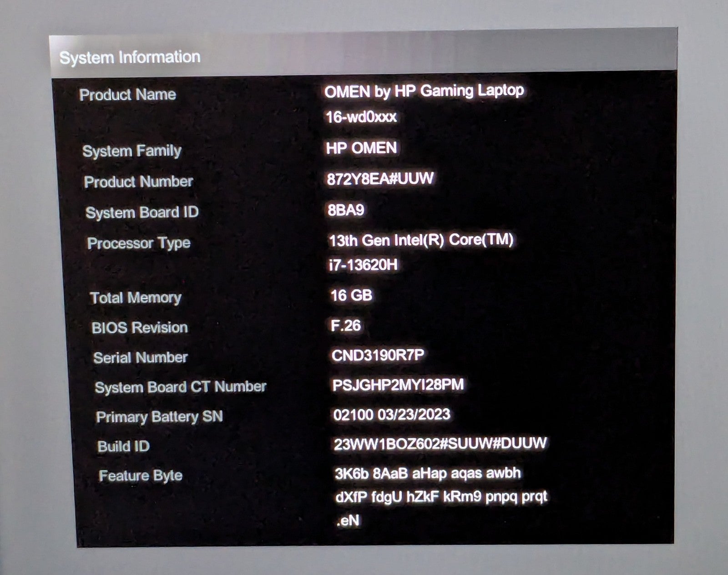Screen dimensions: 728x575
Task: Click the "Processor Type" label
Action: [139, 244]
